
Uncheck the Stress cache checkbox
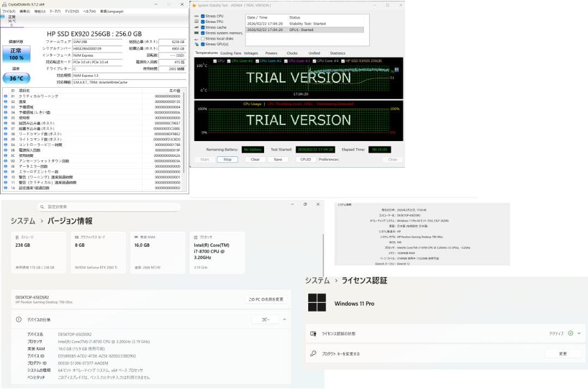(x=203, y=27)
